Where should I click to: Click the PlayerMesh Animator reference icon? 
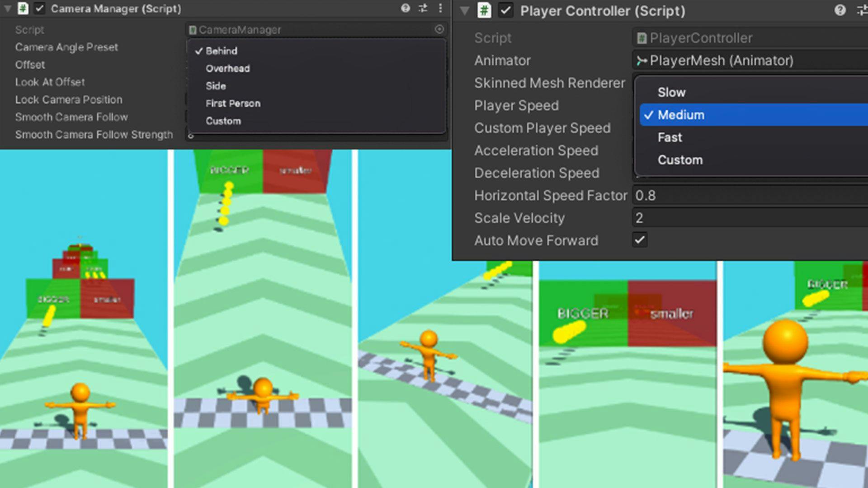[x=643, y=60]
